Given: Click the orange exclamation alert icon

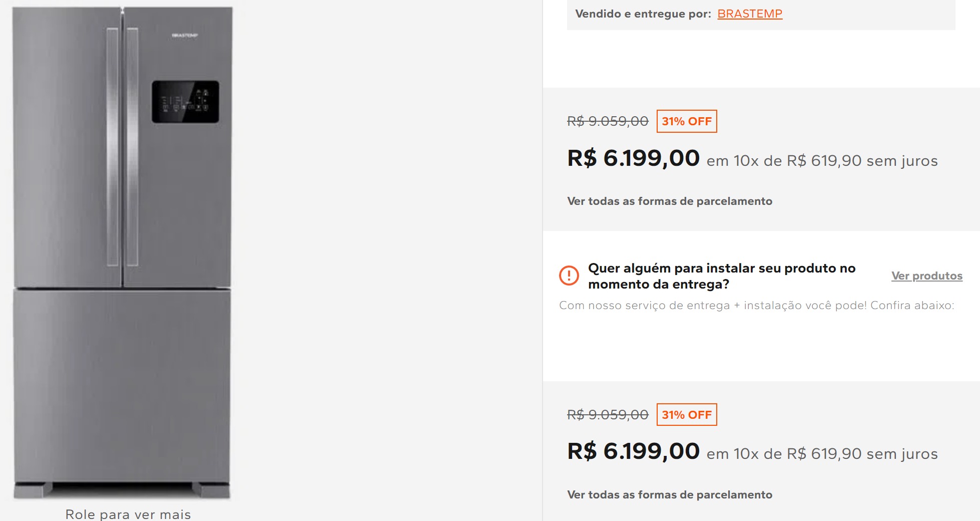Looking at the screenshot, I should (569, 276).
